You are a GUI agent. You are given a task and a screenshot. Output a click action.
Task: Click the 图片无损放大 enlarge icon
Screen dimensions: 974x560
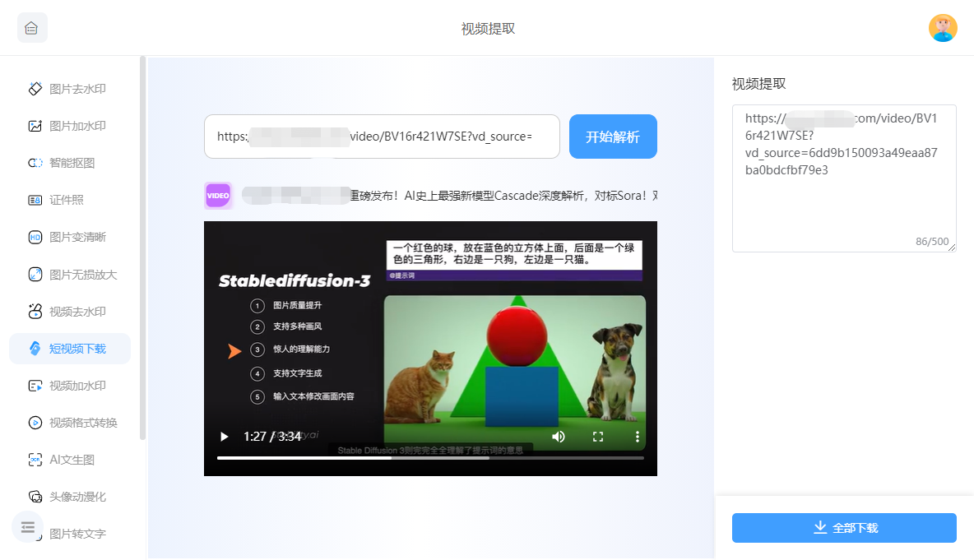tap(35, 275)
